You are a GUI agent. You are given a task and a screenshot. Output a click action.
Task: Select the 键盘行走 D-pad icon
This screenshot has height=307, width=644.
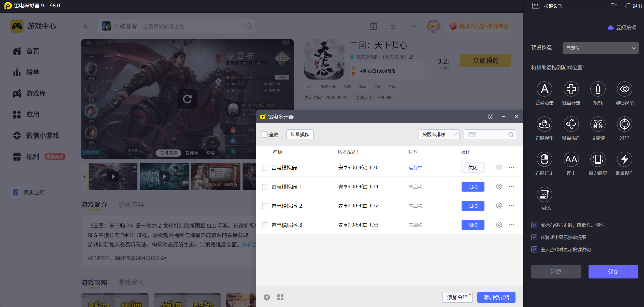click(571, 89)
